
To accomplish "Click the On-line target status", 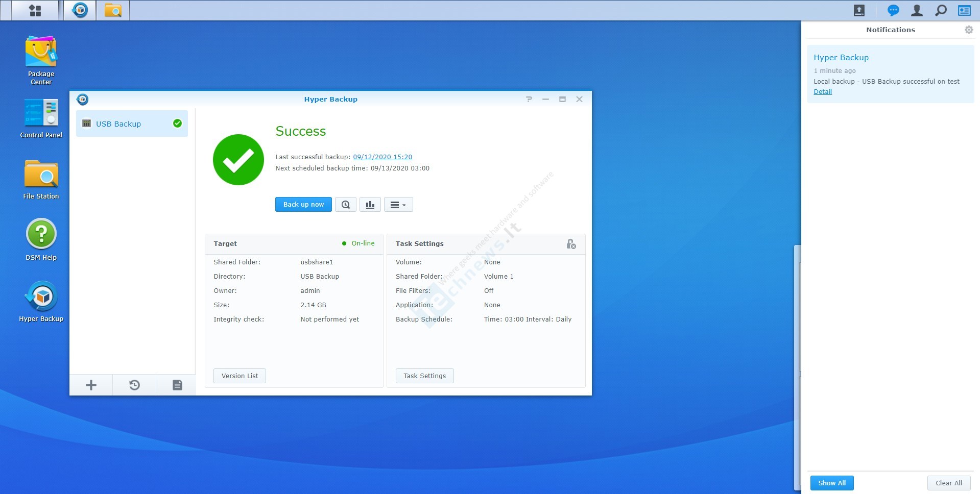I will pos(358,243).
